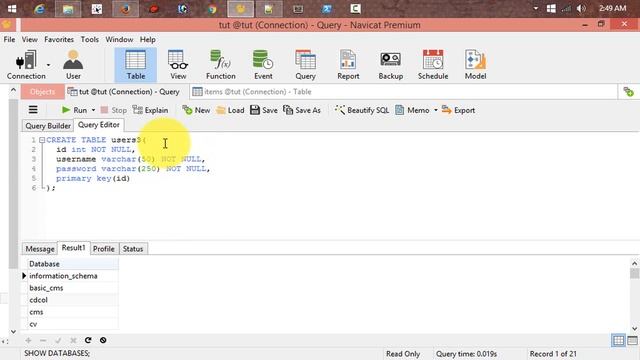
Task: Click the stop loading circle icon
Action: pos(103,340)
